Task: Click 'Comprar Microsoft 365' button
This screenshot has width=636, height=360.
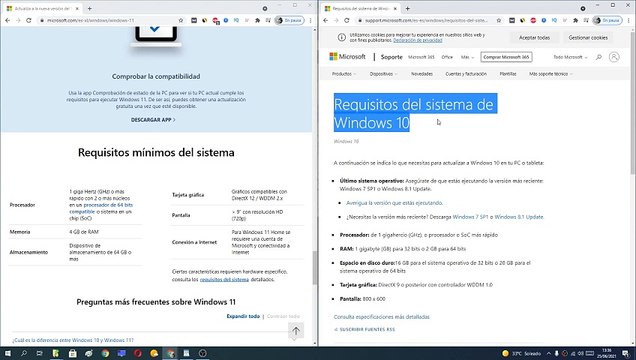Action: click(x=506, y=57)
